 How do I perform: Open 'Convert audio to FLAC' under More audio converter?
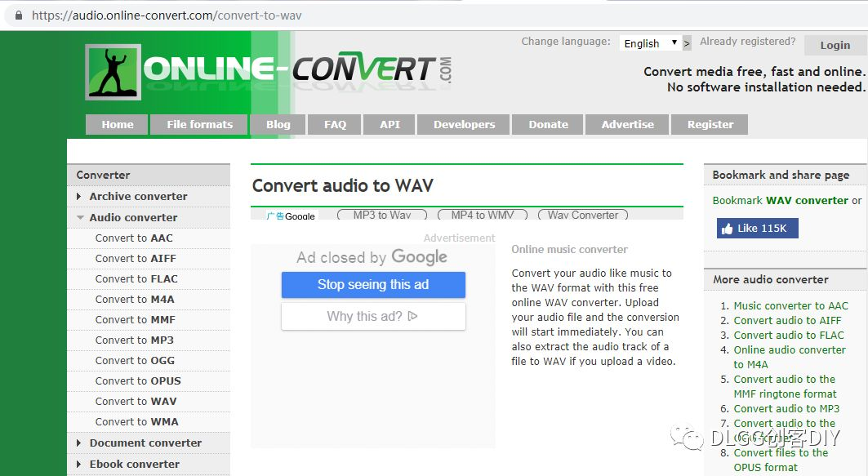789,335
